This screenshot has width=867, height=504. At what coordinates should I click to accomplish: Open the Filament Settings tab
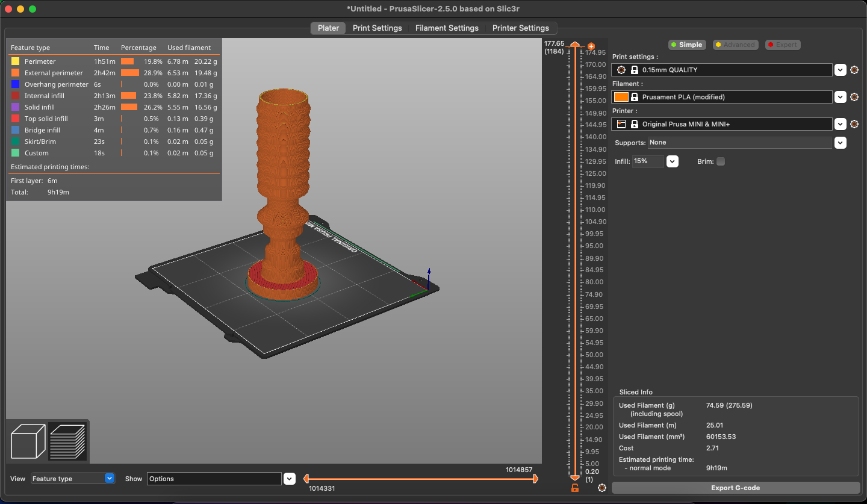pos(447,28)
